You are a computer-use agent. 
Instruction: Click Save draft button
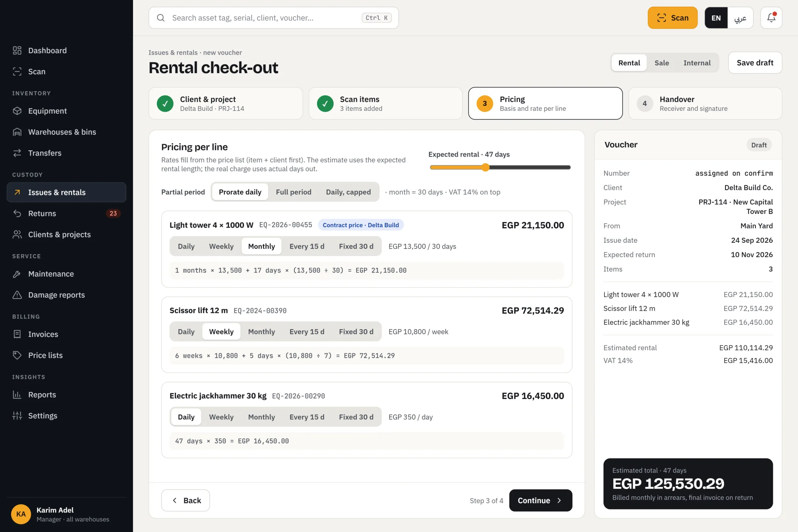755,63
